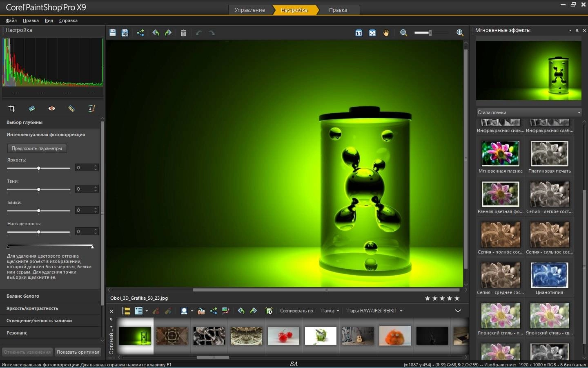588x368 pixels.
Task: Click the Тени slider
Action: tap(38, 189)
